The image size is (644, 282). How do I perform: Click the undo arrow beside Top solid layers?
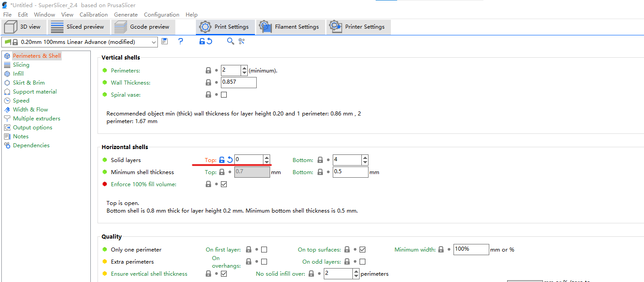tap(230, 160)
